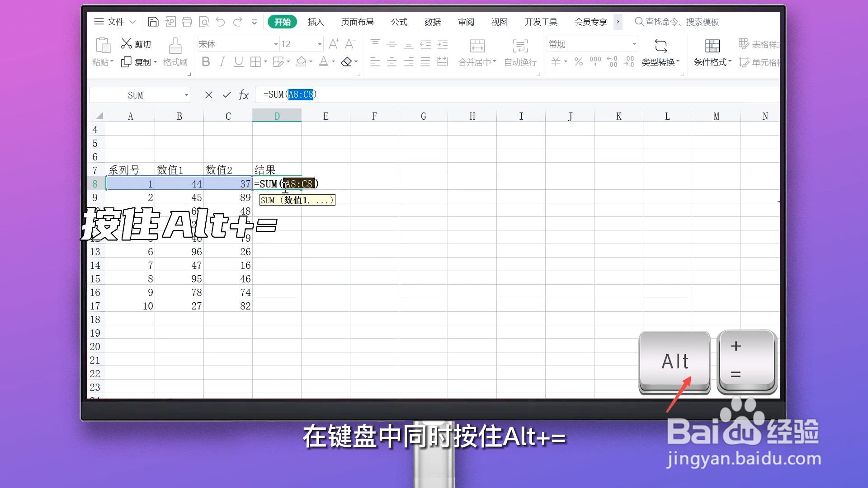Click the undo icon
This screenshot has width=868, height=488.
(220, 21)
